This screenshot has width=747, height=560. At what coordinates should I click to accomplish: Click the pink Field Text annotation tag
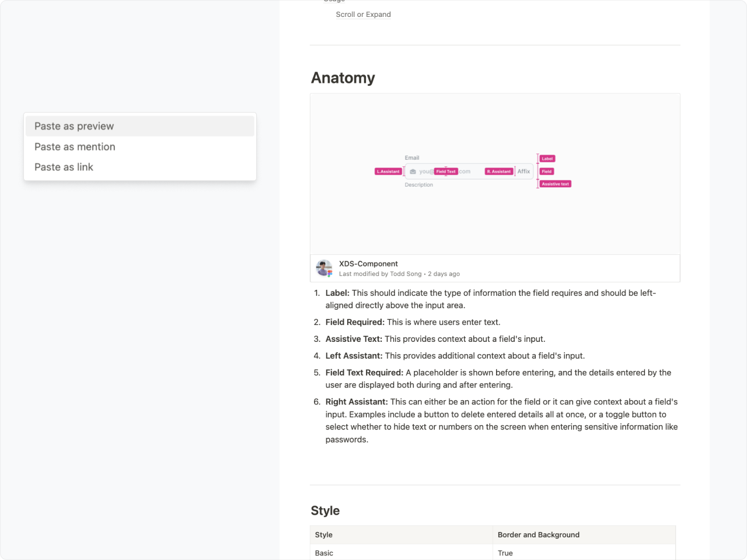pos(446,171)
